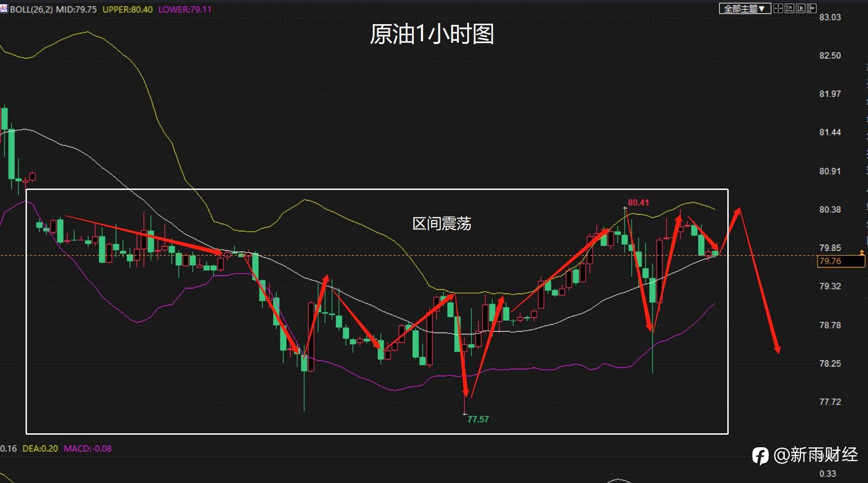Viewport: 868px width, 483px height.
Task: Click the MID:79.75 value
Action: click(x=76, y=9)
